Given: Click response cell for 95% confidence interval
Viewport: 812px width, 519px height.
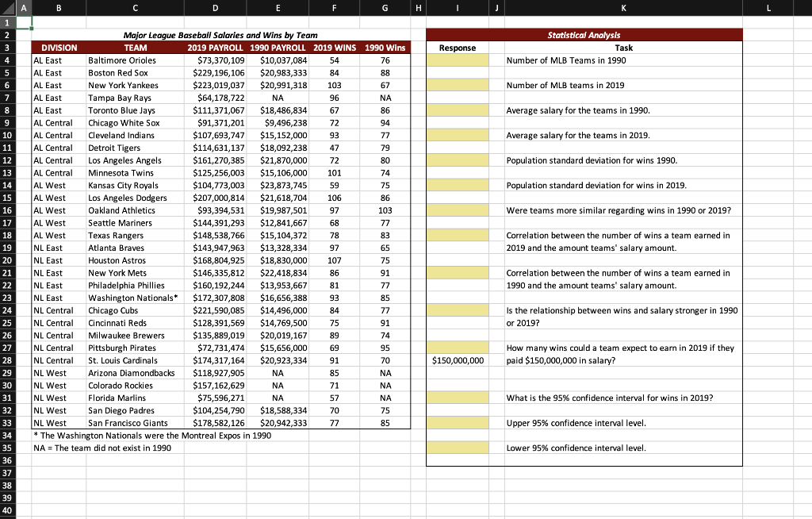Looking at the screenshot, I should (x=458, y=398).
